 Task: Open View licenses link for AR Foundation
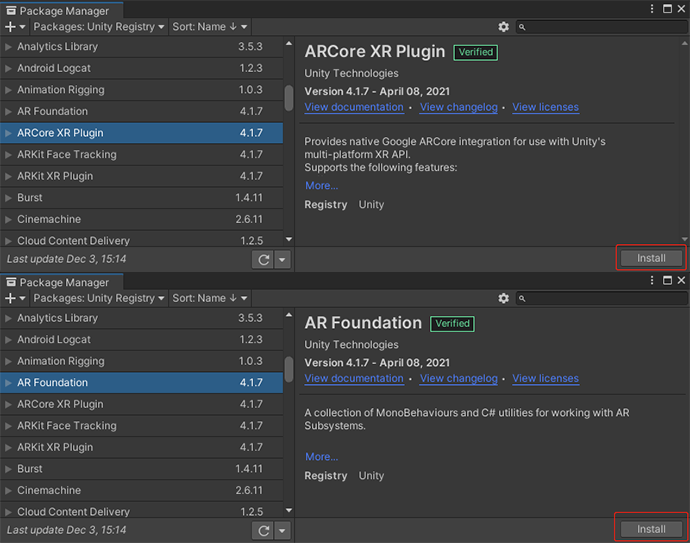click(x=545, y=378)
